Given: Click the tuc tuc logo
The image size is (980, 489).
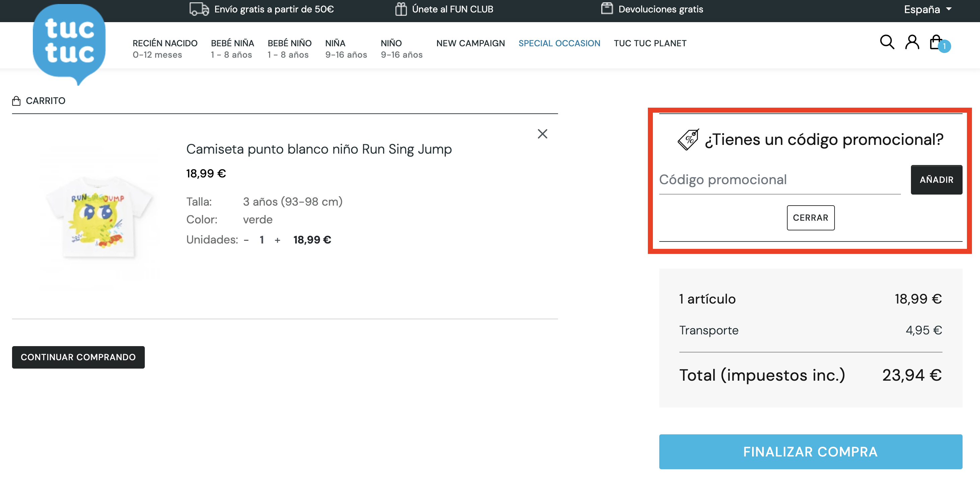Looking at the screenshot, I should pos(69,44).
